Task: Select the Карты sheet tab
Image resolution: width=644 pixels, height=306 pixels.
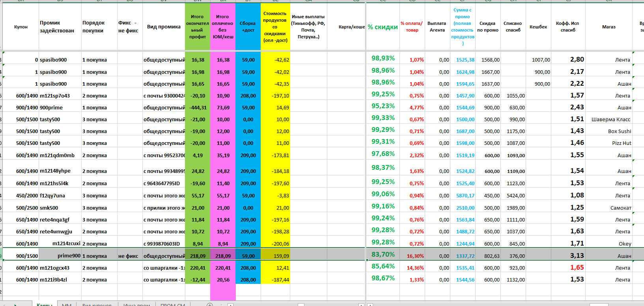Action: coord(45,305)
